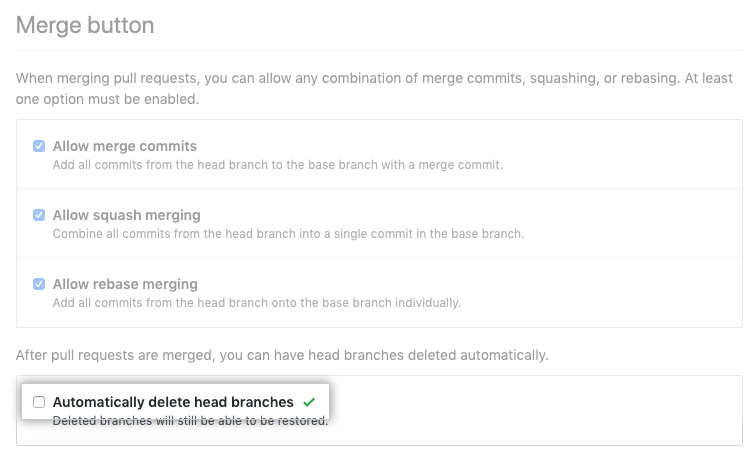756x460 pixels.
Task: Click the 'Allow merge commits' label text
Action: pyautogui.click(x=124, y=146)
